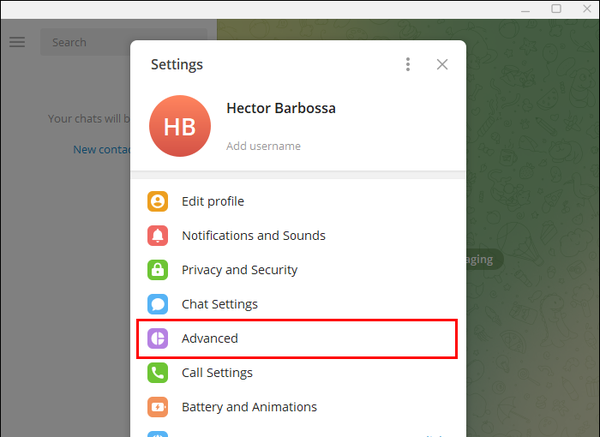Click the Hector Barbossa name
This screenshot has height=437, width=600.
click(281, 108)
